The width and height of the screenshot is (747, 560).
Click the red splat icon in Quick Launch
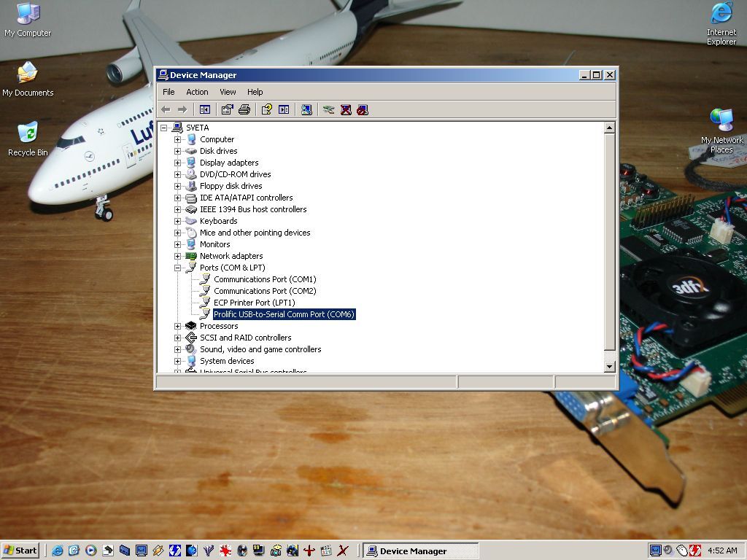(225, 551)
